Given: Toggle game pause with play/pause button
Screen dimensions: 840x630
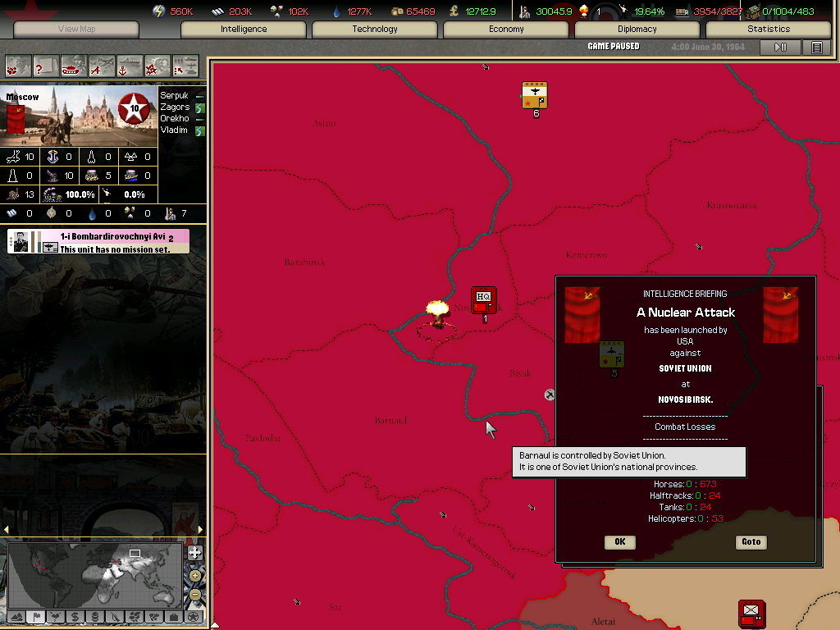Looking at the screenshot, I should [x=780, y=48].
